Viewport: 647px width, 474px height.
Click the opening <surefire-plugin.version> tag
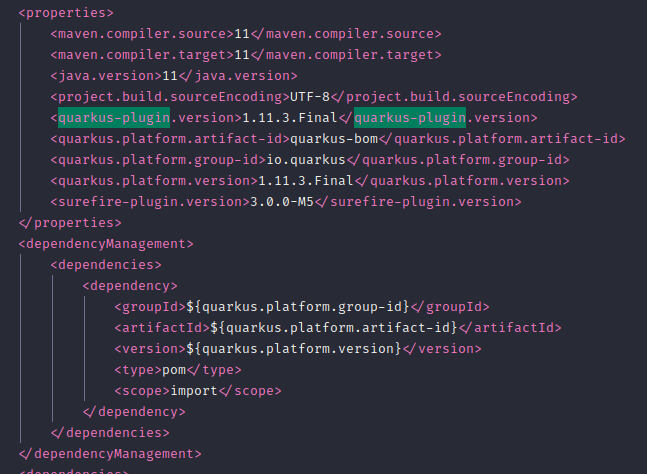pyautogui.click(x=150, y=202)
